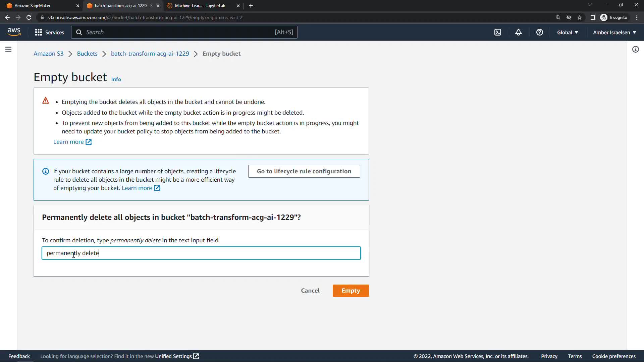Bookmark this page with the star icon
This screenshot has width=644, height=362.
(580, 17)
